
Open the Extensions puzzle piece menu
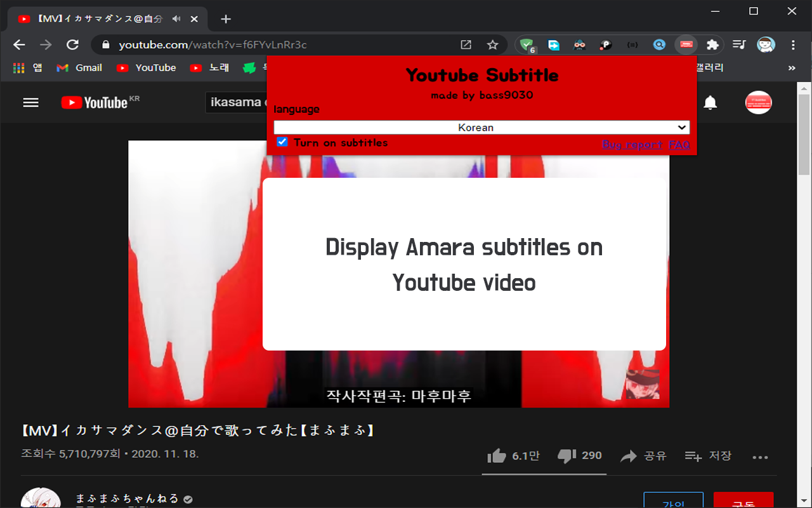(x=712, y=44)
